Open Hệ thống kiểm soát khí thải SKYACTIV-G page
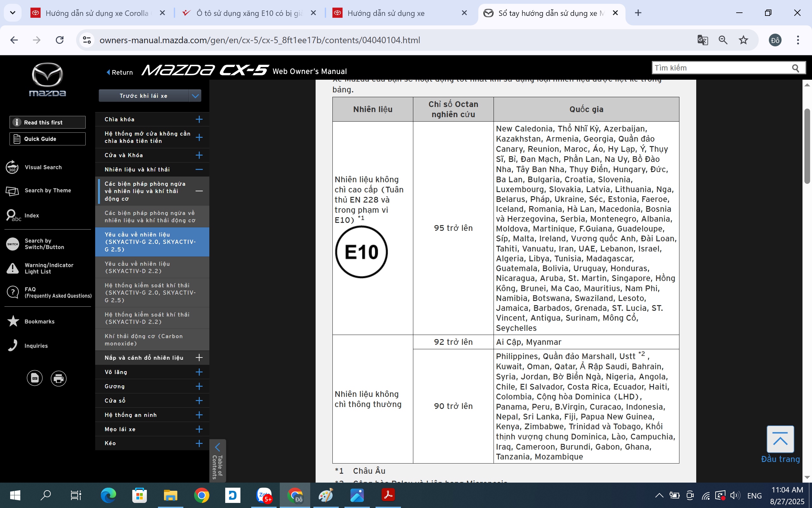The height and width of the screenshot is (508, 812). 152,293
